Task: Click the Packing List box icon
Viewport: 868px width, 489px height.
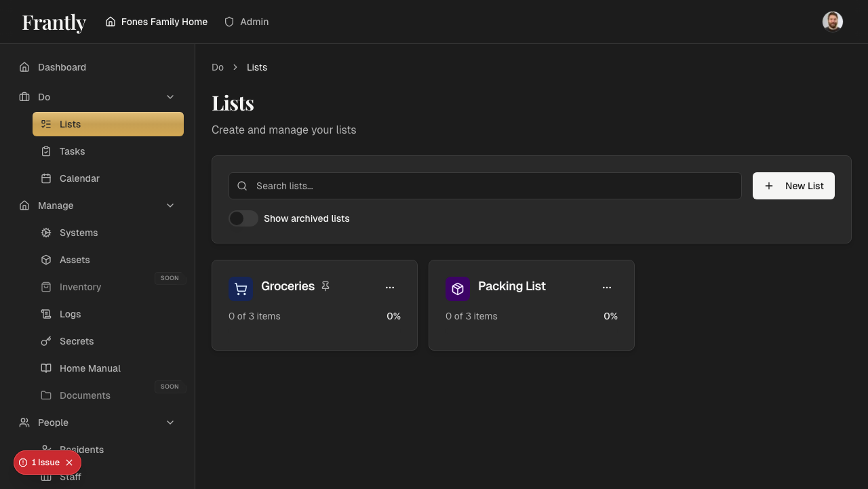Action: tap(458, 288)
